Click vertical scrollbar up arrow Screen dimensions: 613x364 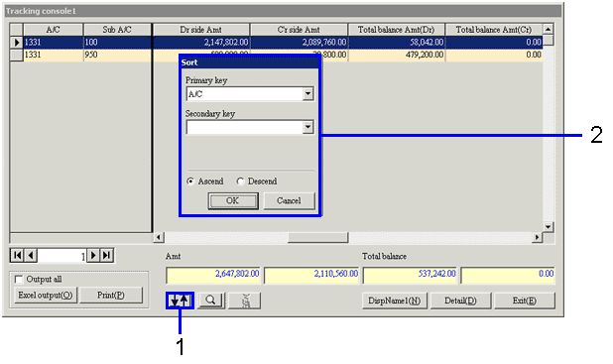click(549, 29)
